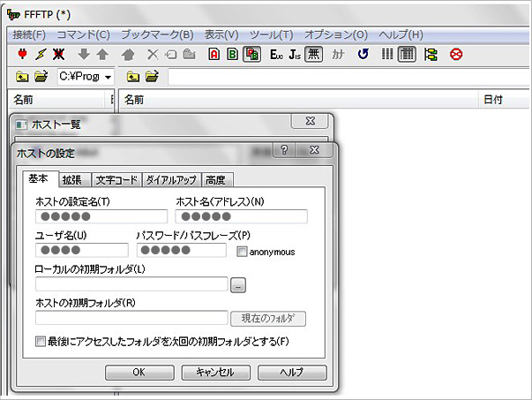Open the 接続(F) menu

click(29, 34)
